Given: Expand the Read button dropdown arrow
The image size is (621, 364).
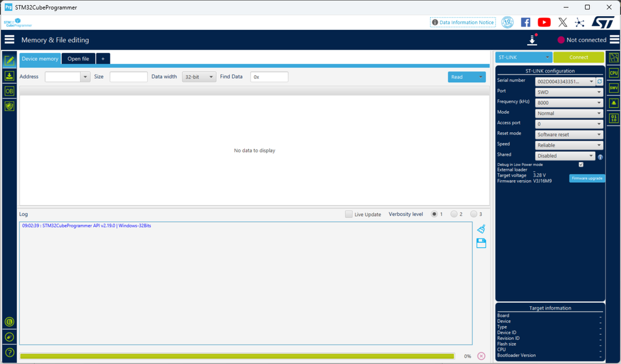Looking at the screenshot, I should point(481,77).
